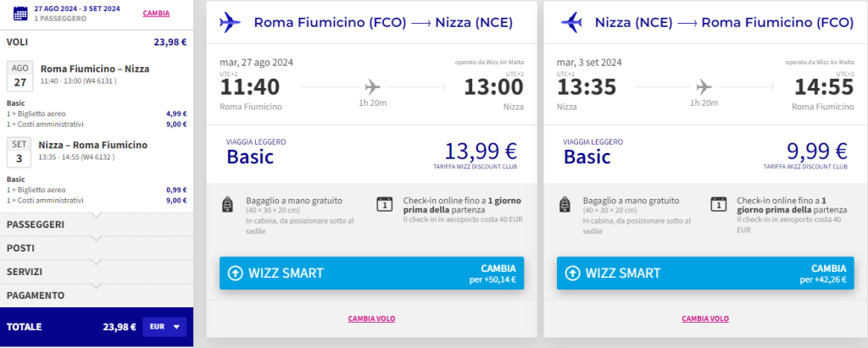This screenshot has height=348, width=868.
Task: Click the upgrade arrow icon on return WIZZ SMART
Action: click(x=572, y=273)
